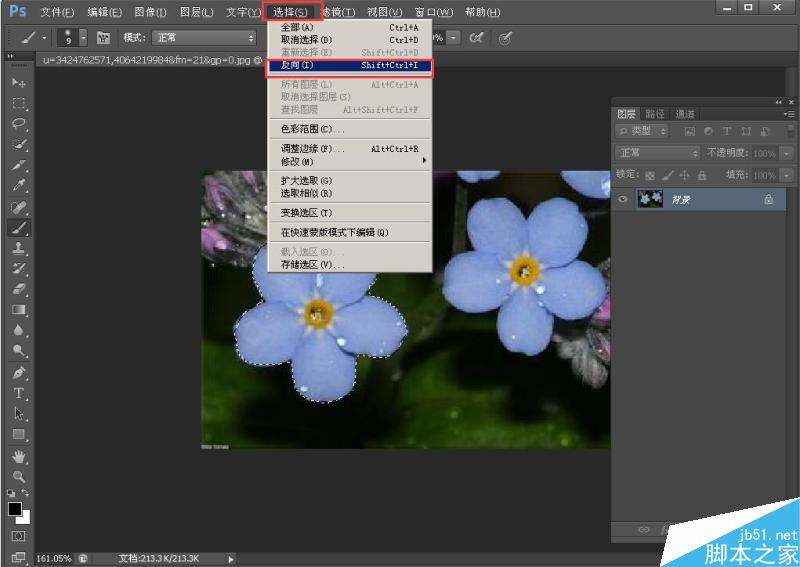This screenshot has width=800, height=567.
Task: Choose the Pen tool
Action: coord(18,372)
